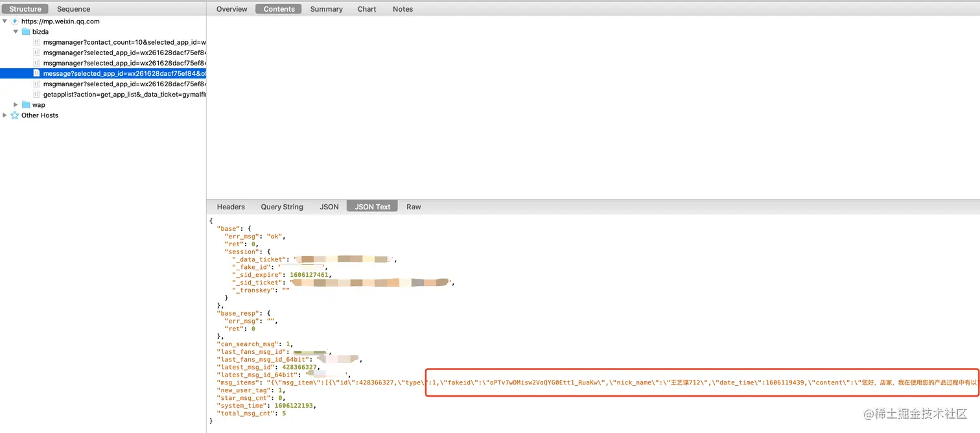The image size is (980, 433).
Task: Click the "last_fans_msg_id" key
Action: (x=251, y=352)
